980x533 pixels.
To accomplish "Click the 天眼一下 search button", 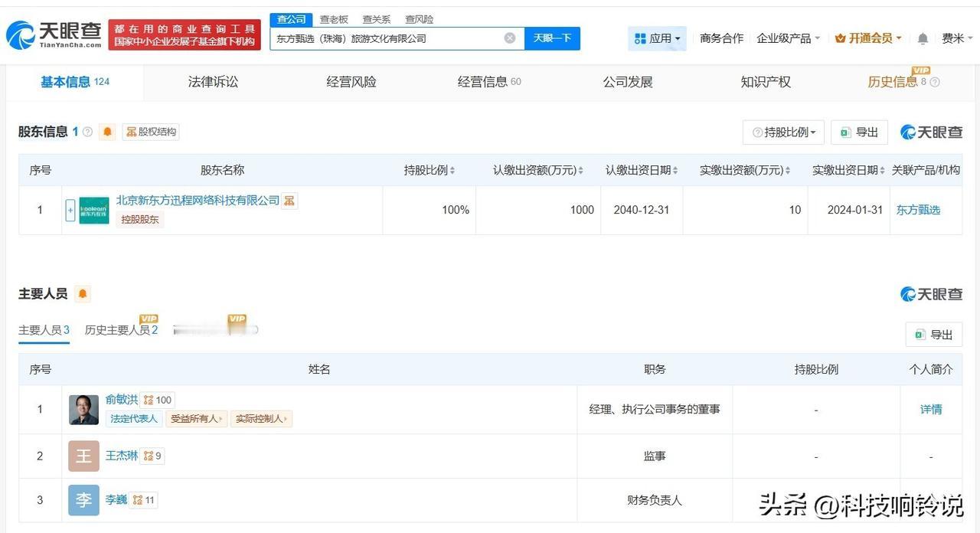I will point(552,38).
